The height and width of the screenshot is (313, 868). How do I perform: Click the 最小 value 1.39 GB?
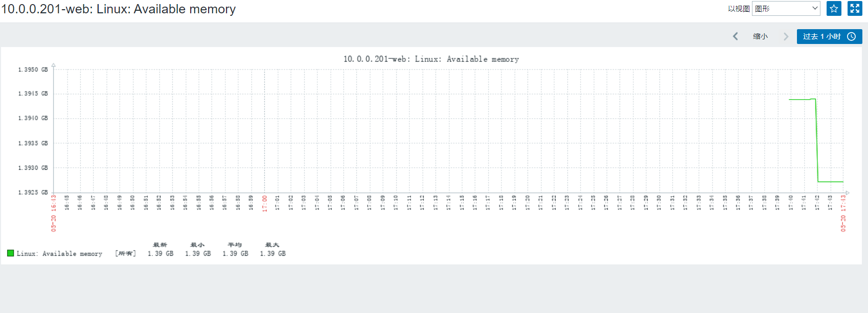198,254
